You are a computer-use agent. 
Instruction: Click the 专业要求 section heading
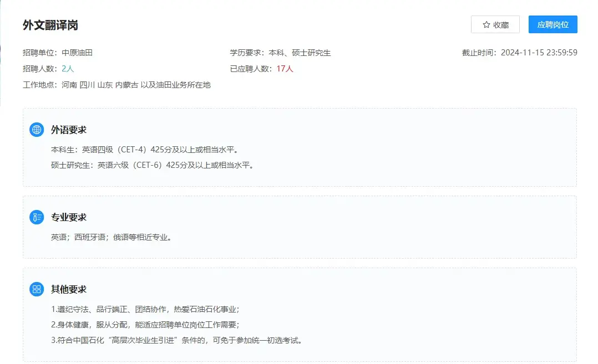(69, 217)
